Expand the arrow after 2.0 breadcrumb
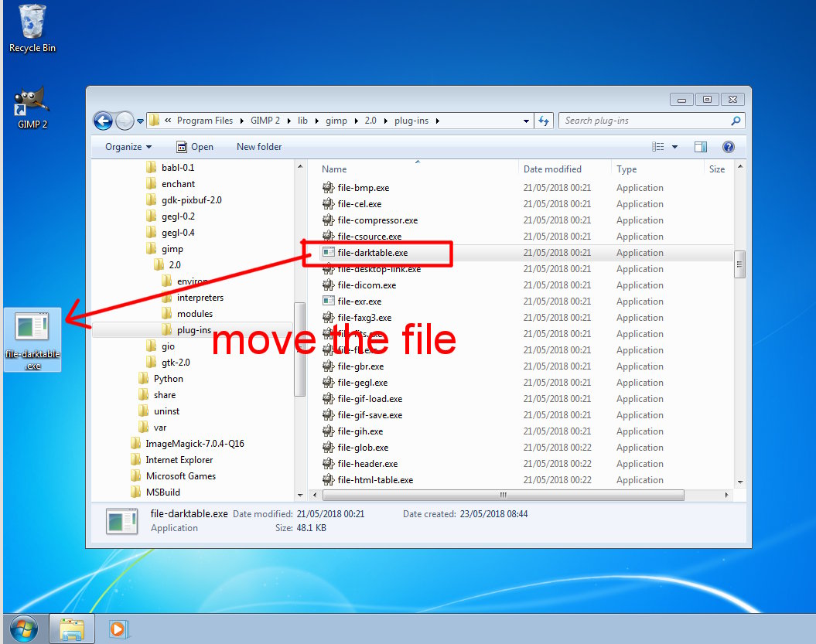Screen dimensions: 816x644 pyautogui.click(x=386, y=121)
